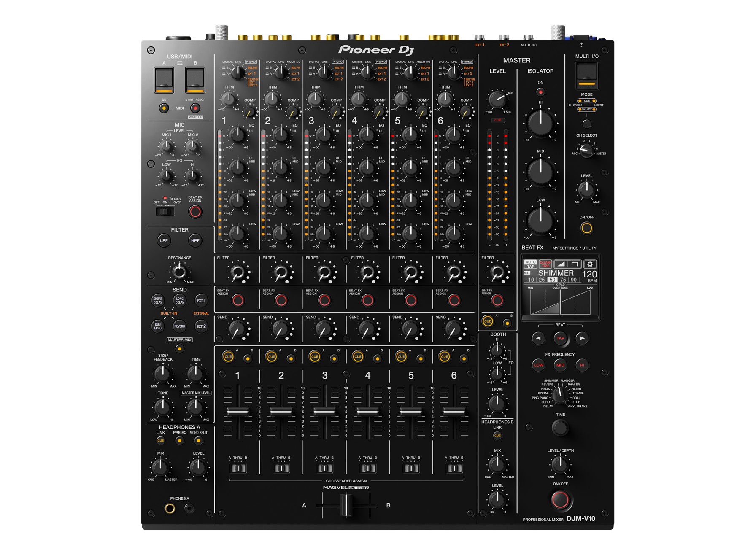
Task: Select beat value 90 on the display
Action: tap(573, 280)
